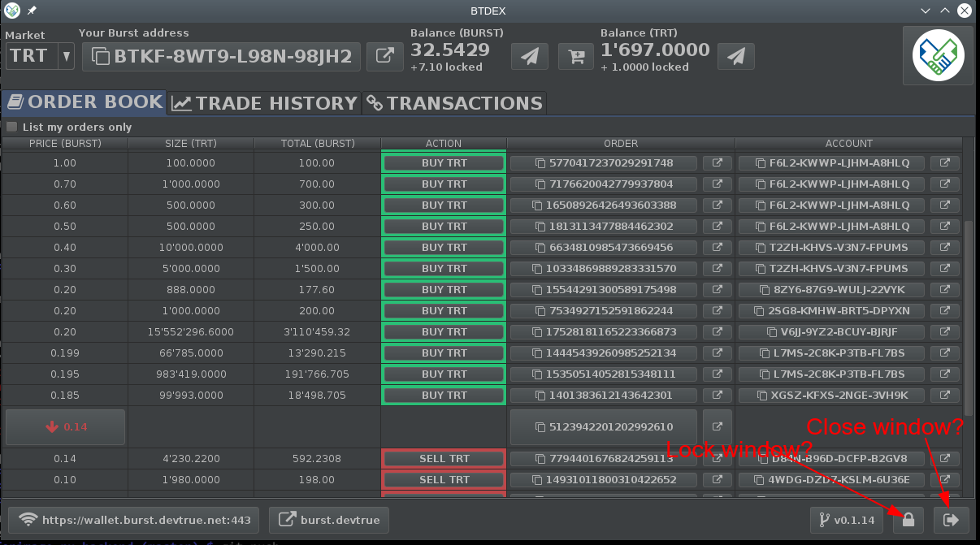Viewport: 980px width, 545px height.
Task: Open burst.devtrue explorer button
Action: click(x=329, y=520)
